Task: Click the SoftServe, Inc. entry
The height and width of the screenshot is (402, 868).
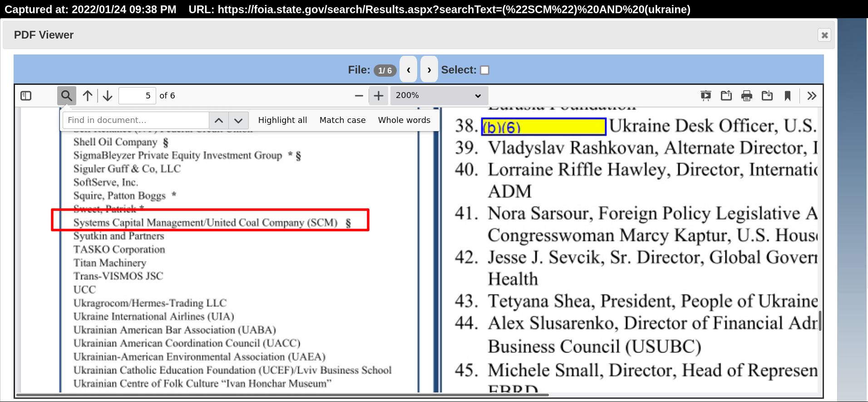Action: pyautogui.click(x=106, y=182)
